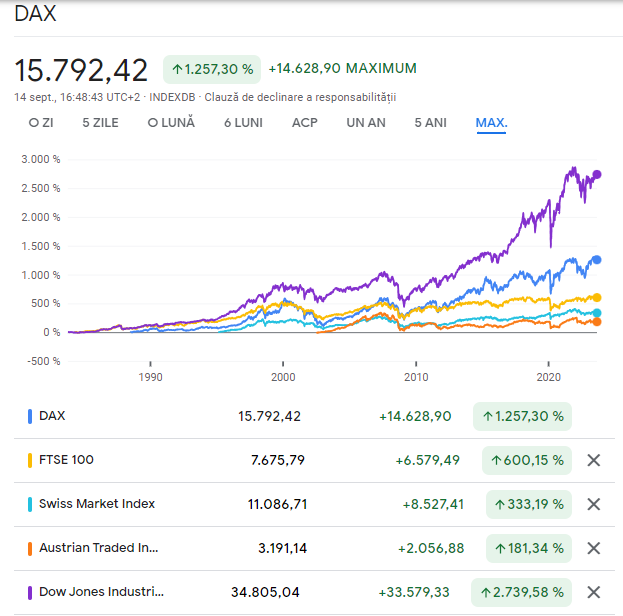Click the DAX page title

[35, 14]
